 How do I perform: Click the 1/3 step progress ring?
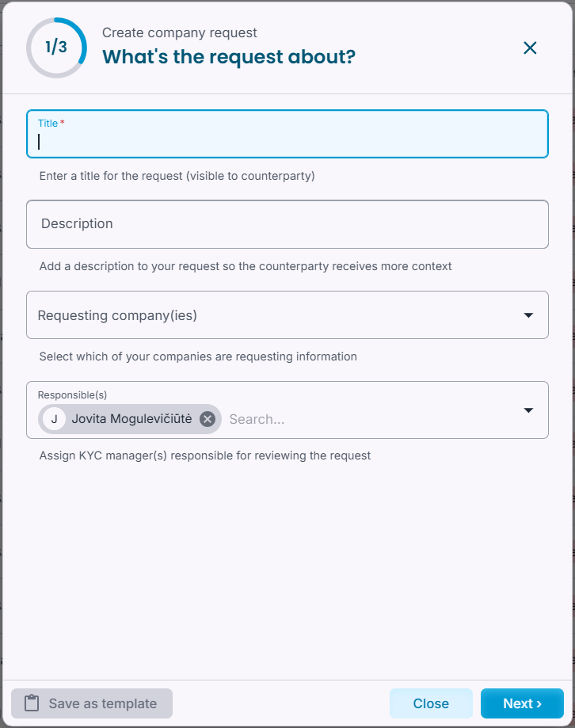point(56,48)
